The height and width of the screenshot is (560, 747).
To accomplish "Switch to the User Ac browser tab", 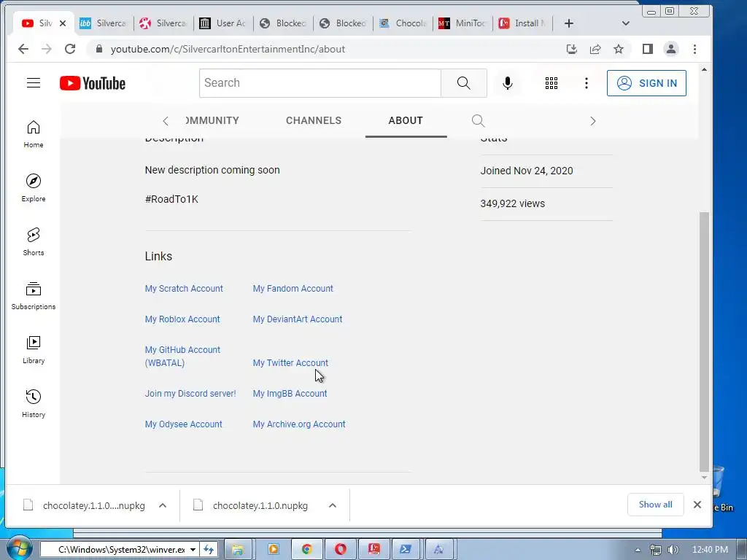I will 223,23.
